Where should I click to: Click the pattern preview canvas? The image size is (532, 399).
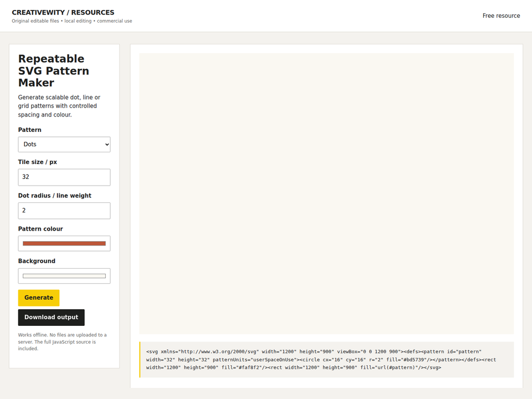[326, 194]
